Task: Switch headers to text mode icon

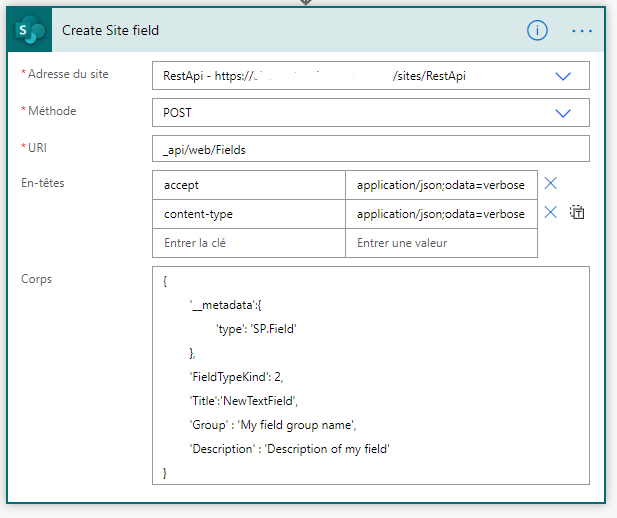Action: [577, 213]
